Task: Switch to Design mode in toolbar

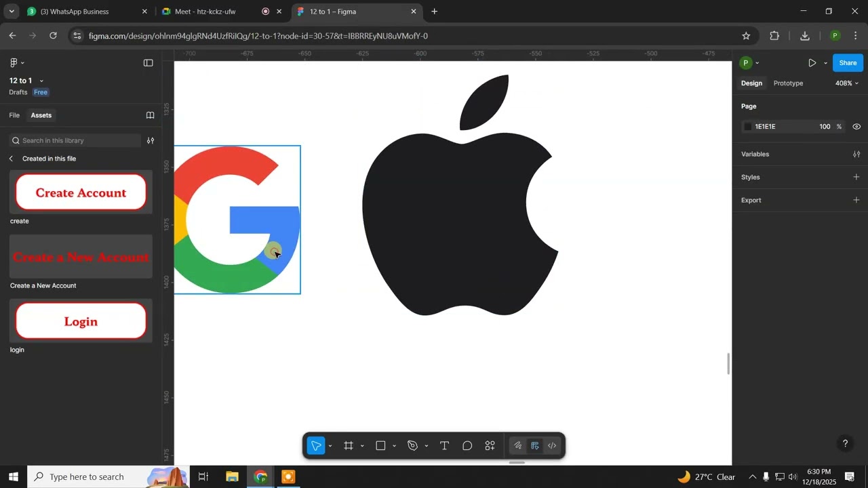Action: coord(535,445)
